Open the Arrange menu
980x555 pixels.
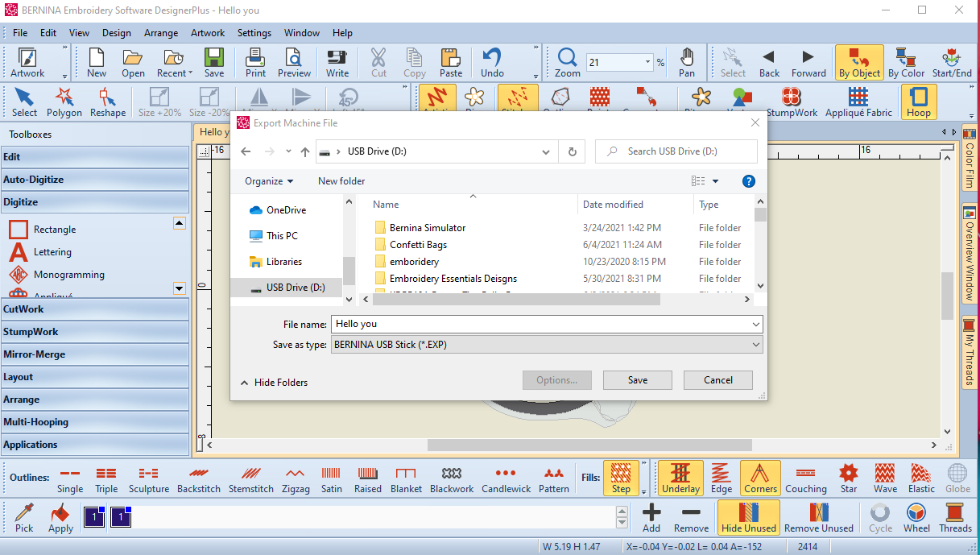point(161,33)
